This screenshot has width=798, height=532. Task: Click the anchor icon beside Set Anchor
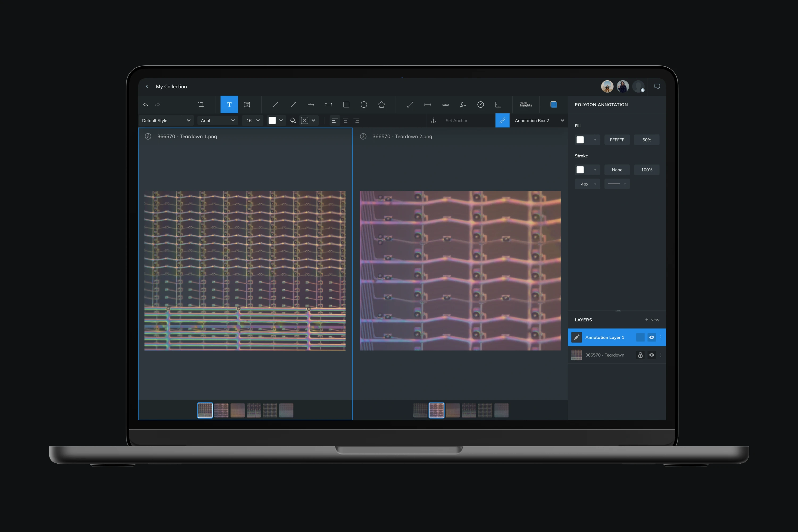(x=433, y=120)
